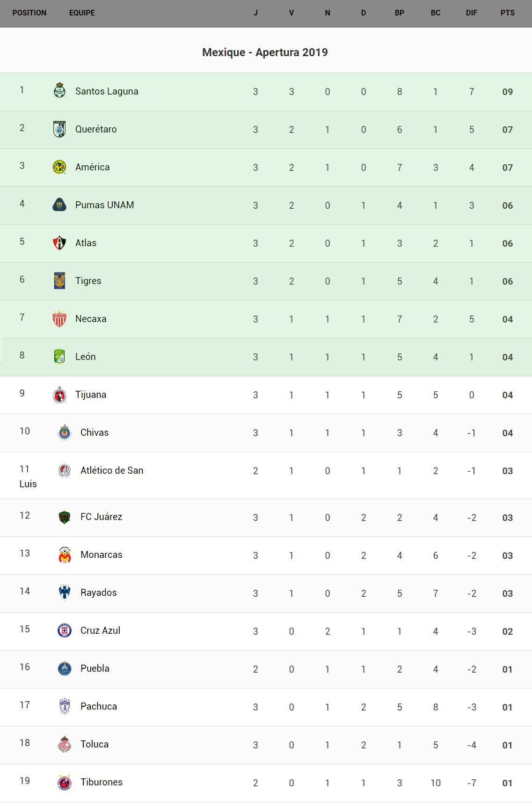Click the Tigres team badge
The image size is (532, 806).
coord(59,280)
